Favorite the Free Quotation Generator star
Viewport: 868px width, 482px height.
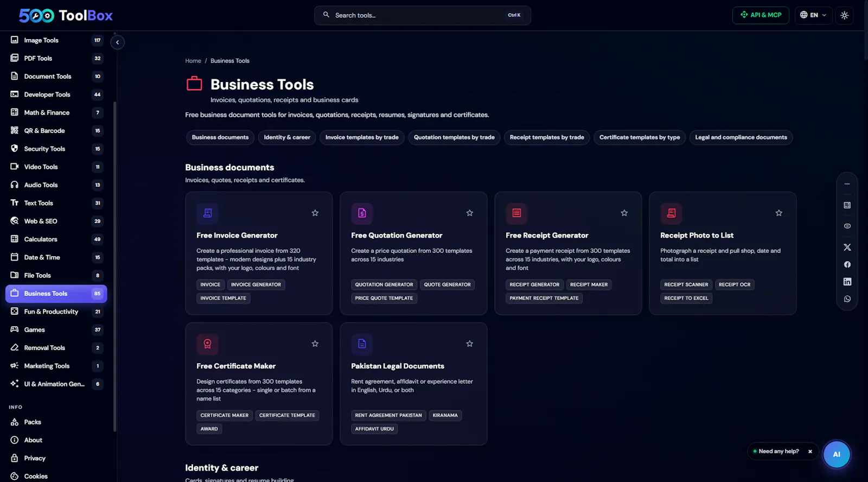click(x=470, y=213)
